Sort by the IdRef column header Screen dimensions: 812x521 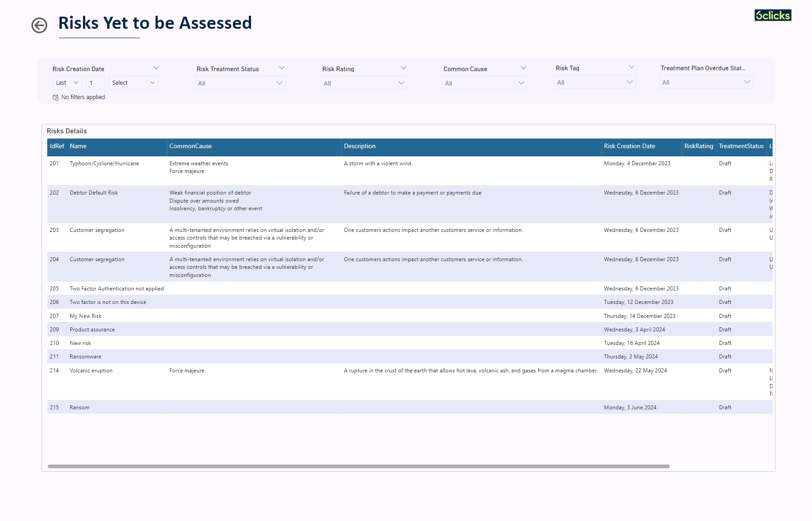click(x=57, y=146)
